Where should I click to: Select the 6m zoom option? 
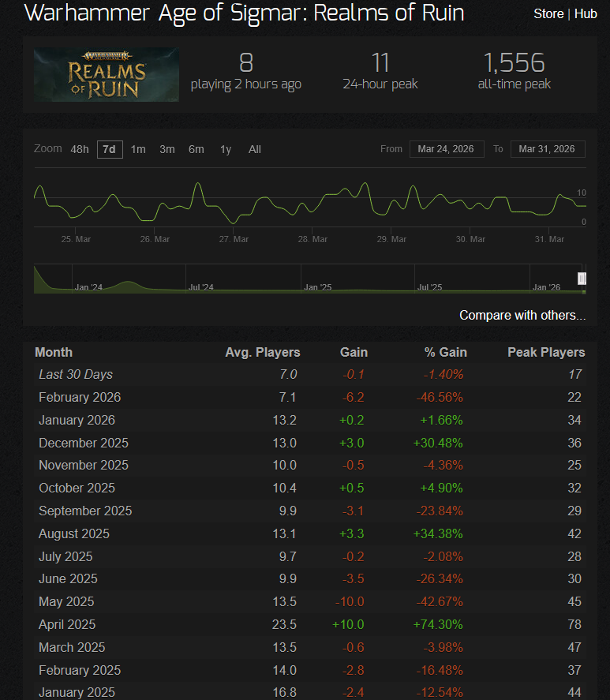(x=196, y=149)
